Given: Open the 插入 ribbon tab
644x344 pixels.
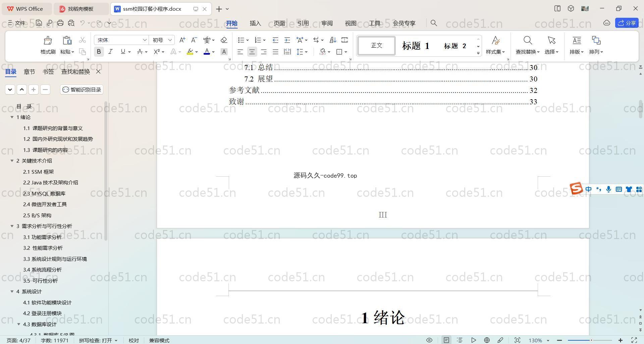Looking at the screenshot, I should click(x=255, y=23).
